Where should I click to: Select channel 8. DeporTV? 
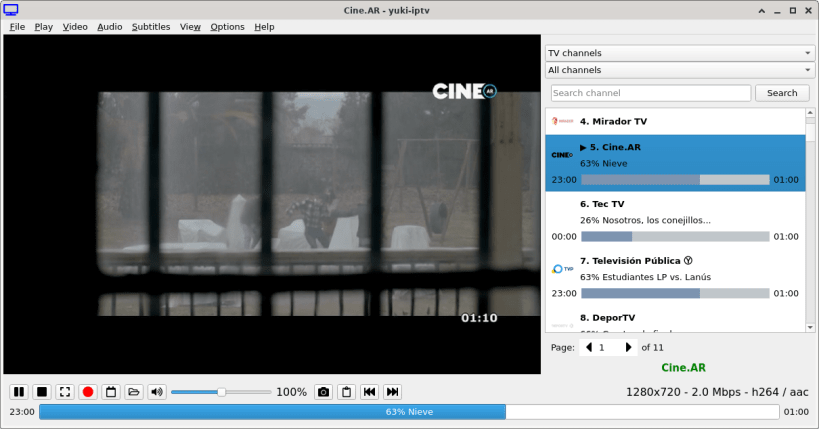(x=675, y=319)
